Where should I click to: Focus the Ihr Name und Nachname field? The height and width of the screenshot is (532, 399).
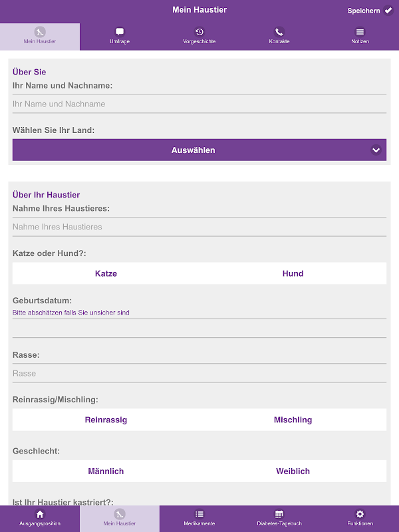199,104
